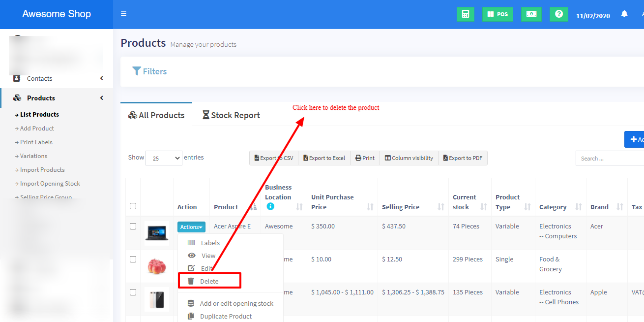Click the Business Location info icon

(x=270, y=207)
